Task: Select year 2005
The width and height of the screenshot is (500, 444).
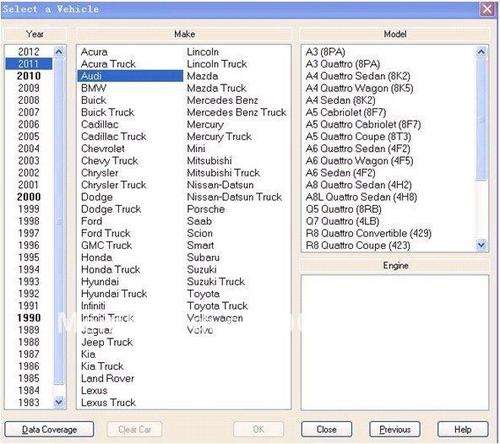Action: [29, 136]
